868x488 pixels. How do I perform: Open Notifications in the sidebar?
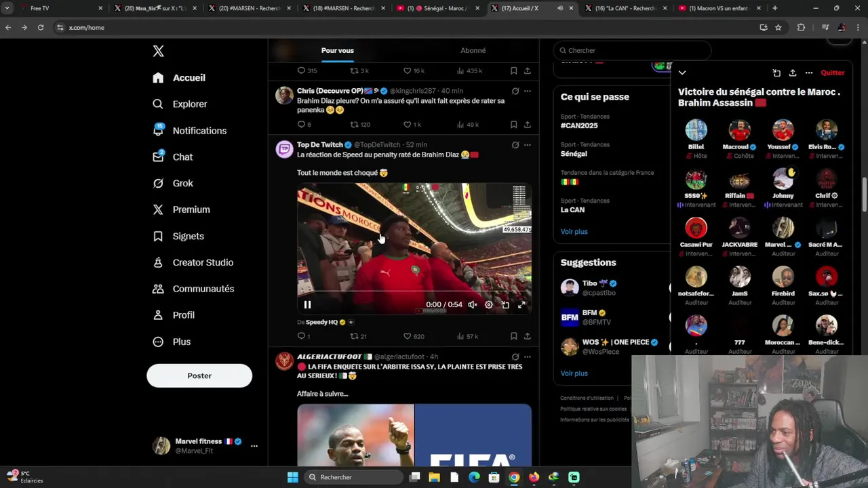(x=190, y=130)
